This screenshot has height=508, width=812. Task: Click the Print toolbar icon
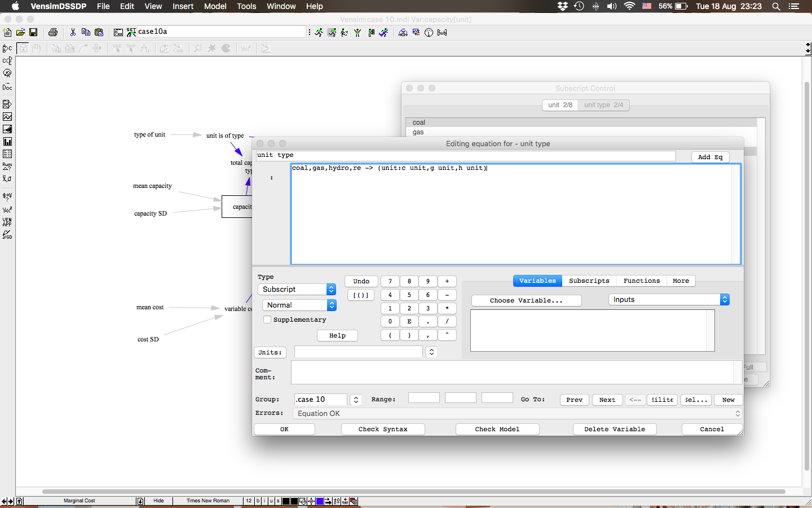pos(53,32)
